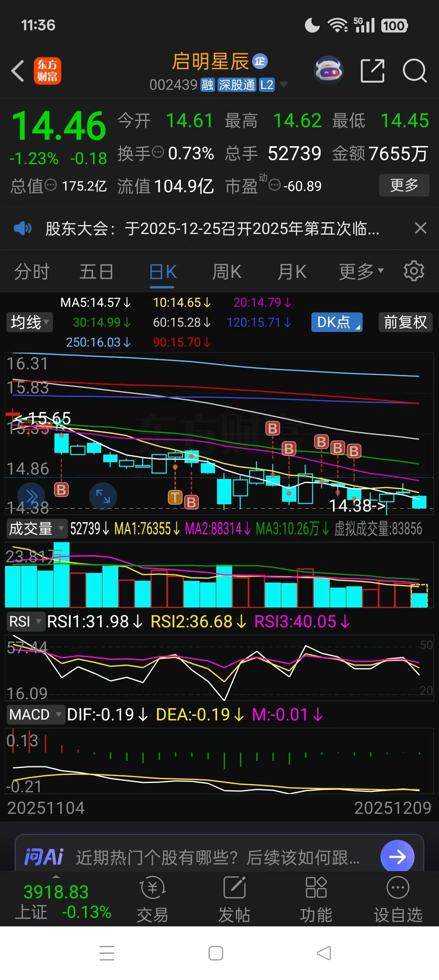Switch to the 五日 tab
439x980 pixels.
(x=96, y=271)
